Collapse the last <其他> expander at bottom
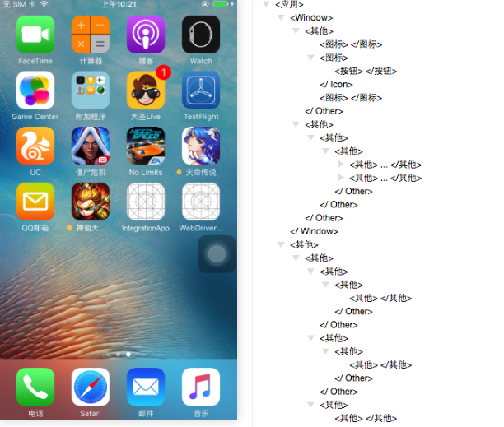 (x=310, y=405)
